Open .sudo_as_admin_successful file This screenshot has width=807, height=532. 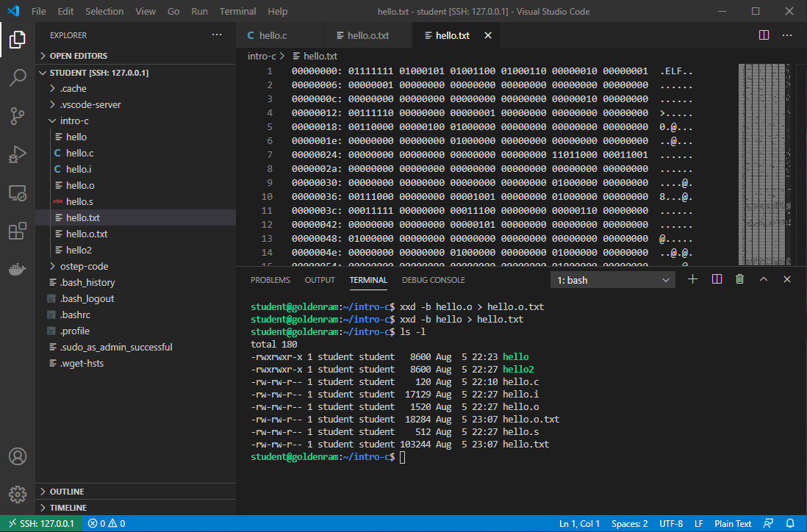click(x=136, y=347)
